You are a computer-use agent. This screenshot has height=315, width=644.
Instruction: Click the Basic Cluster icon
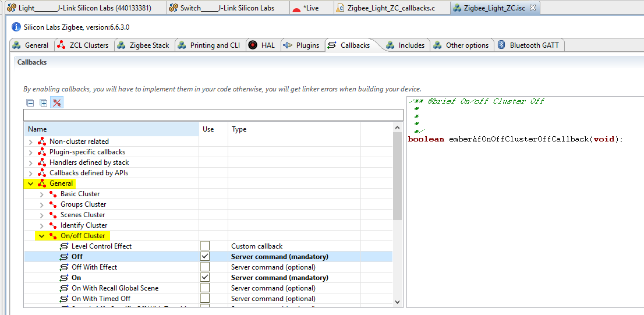[53, 194]
